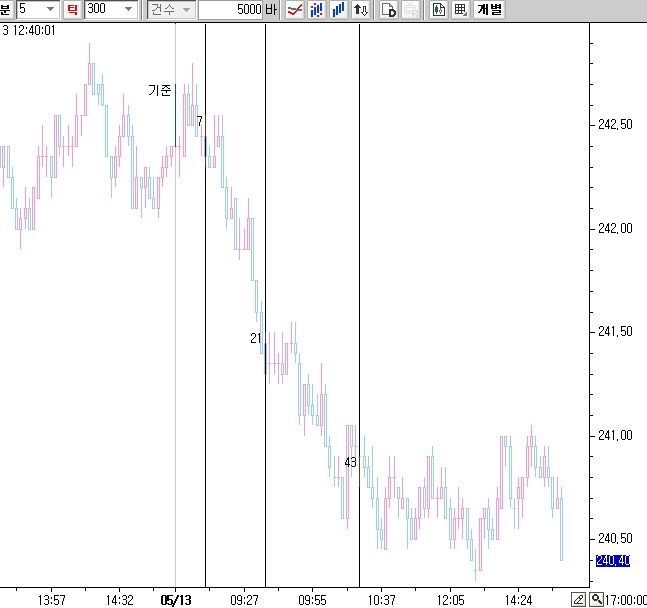Click the 241.00 price axis label
The width and height of the screenshot is (647, 608).
click(x=615, y=435)
